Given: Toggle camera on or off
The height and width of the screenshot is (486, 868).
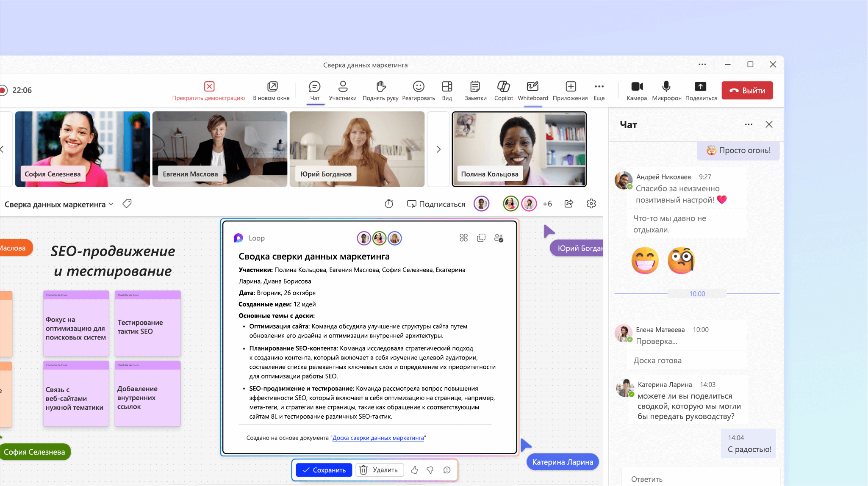Looking at the screenshot, I should coord(636,89).
